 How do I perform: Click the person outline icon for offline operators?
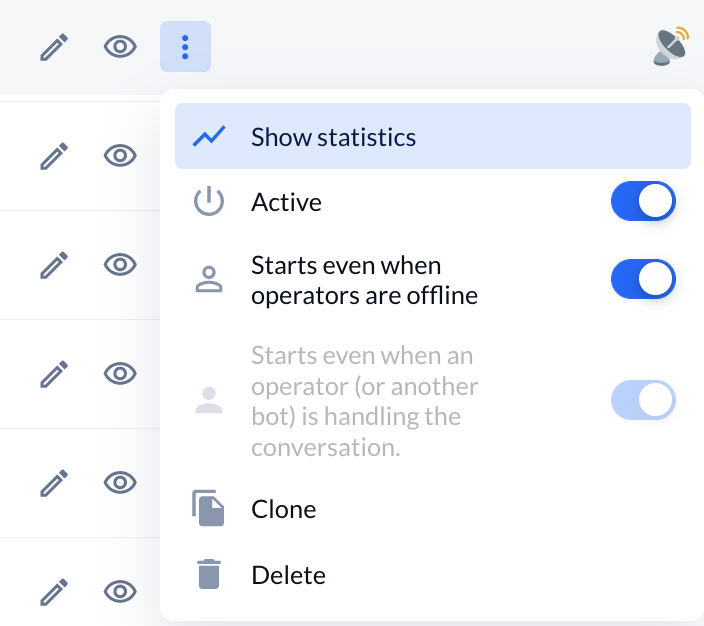pos(209,279)
